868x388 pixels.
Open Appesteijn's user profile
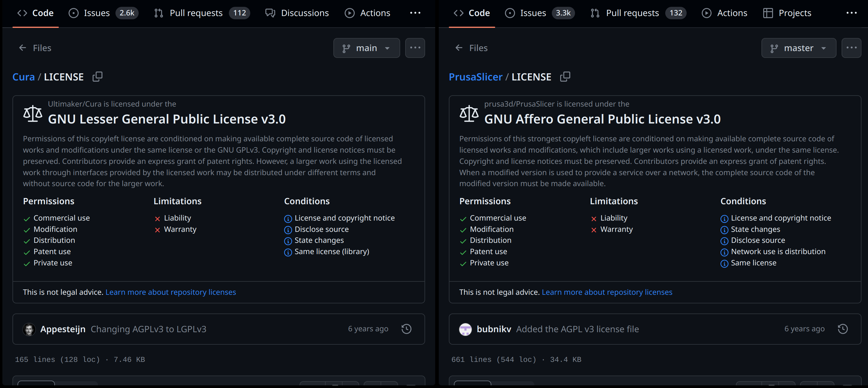(x=63, y=329)
